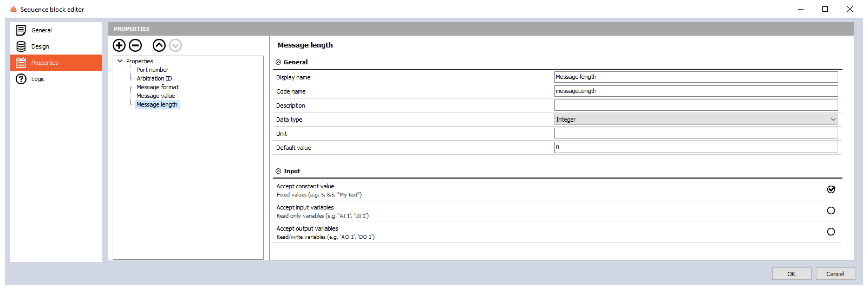Screen dimensions: 868x289
Task: Click the add property plus icon
Action: (x=119, y=45)
